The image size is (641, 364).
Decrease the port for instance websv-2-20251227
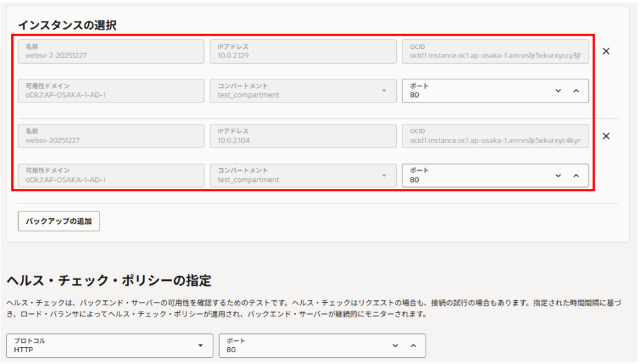(558, 90)
